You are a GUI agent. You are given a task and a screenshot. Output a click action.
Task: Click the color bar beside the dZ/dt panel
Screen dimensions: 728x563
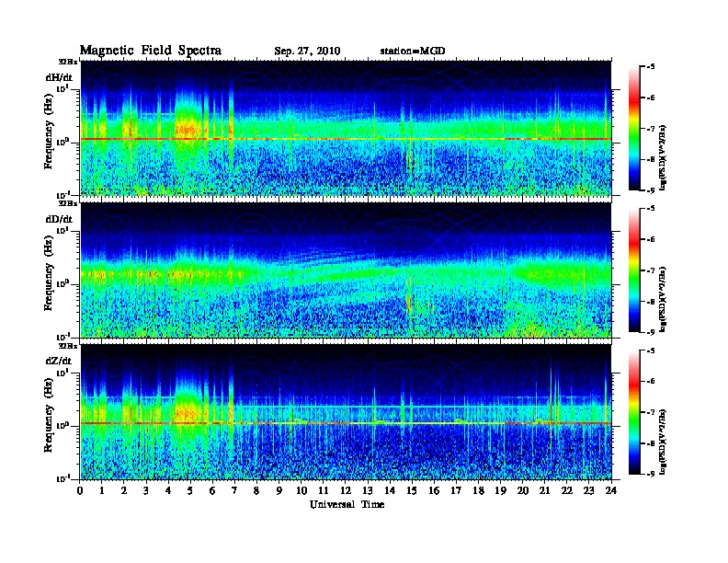tap(634, 412)
